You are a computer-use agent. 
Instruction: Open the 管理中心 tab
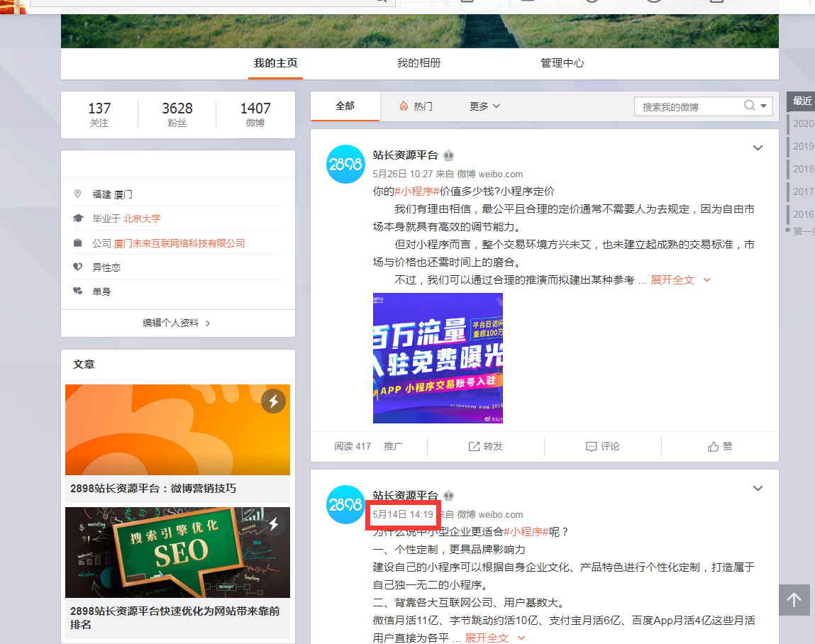(x=562, y=63)
